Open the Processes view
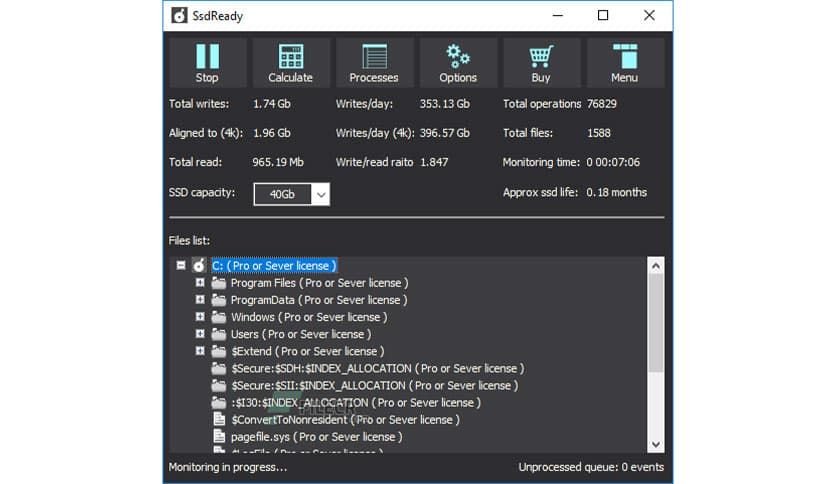836x484 pixels. point(374,62)
